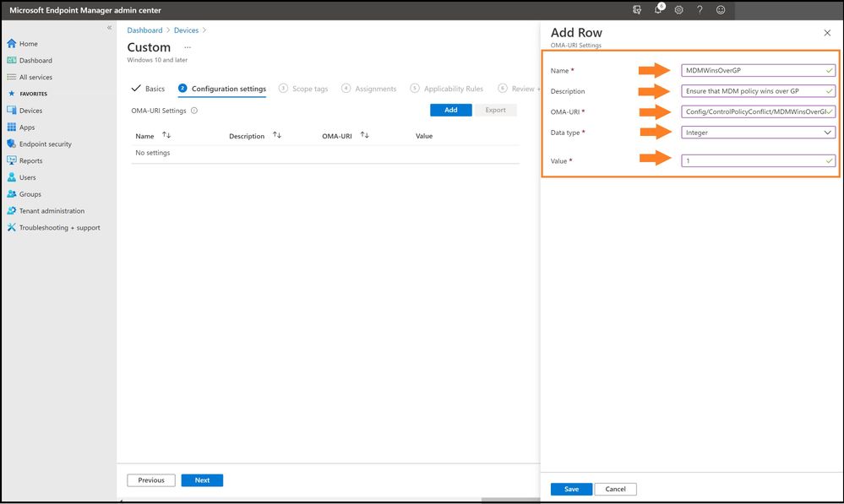Click the blue Add button

pos(450,110)
